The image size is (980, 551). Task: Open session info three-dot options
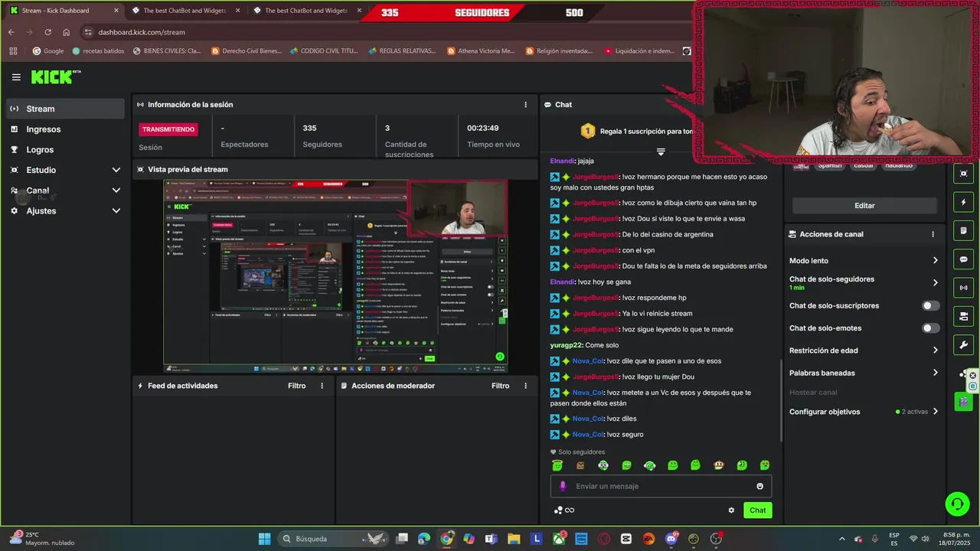pyautogui.click(x=525, y=105)
